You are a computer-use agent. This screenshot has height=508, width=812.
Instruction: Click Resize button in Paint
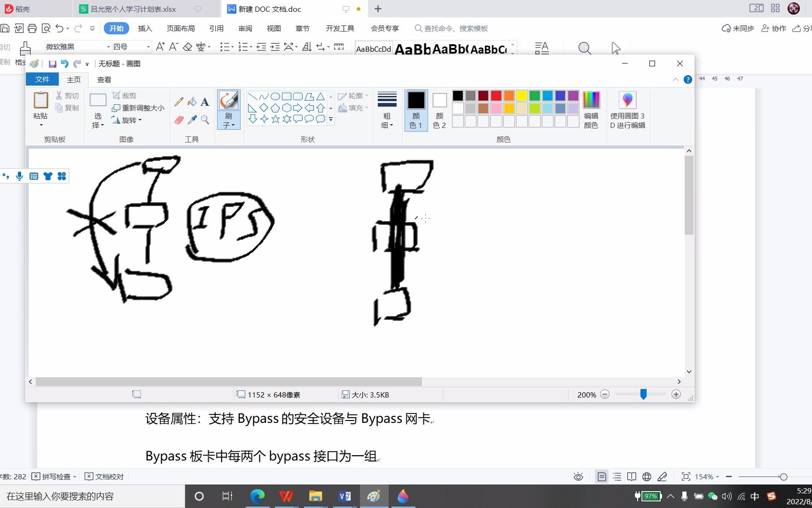click(138, 108)
